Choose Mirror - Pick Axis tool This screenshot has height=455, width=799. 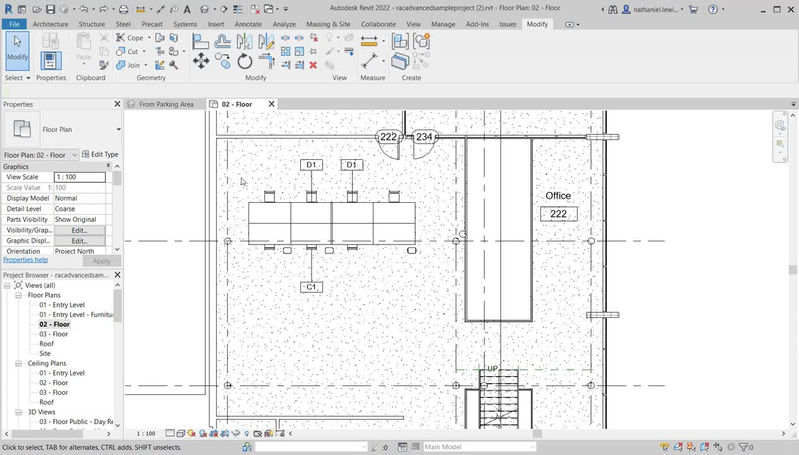pos(245,41)
